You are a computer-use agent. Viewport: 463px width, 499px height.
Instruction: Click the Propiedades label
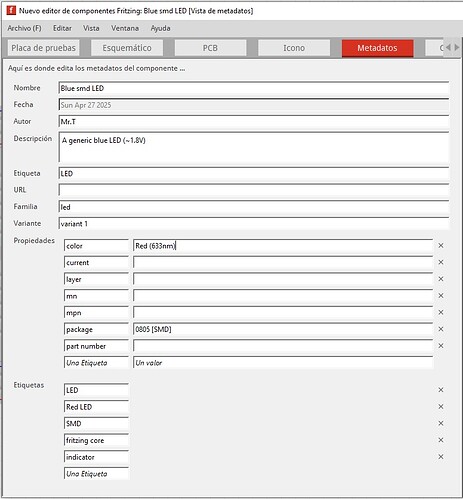click(x=34, y=241)
